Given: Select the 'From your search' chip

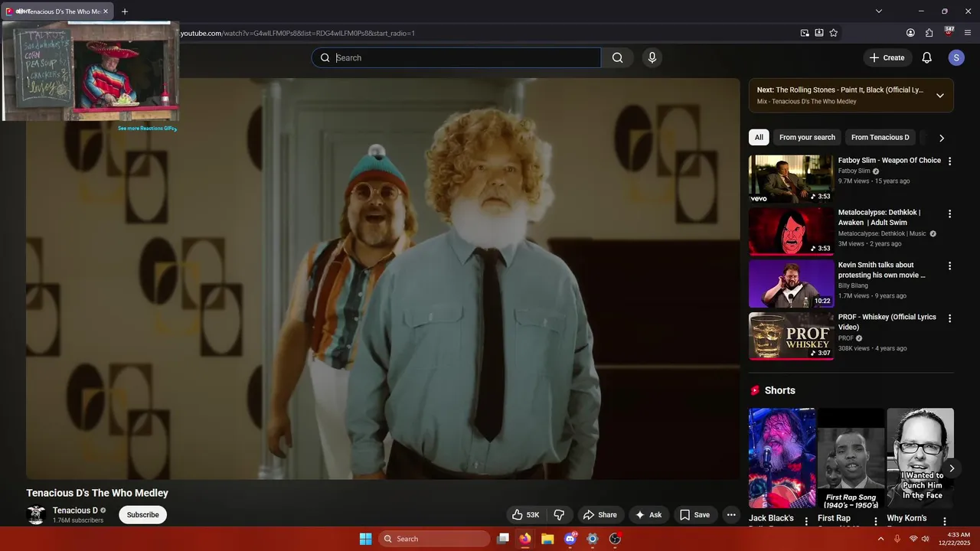Looking at the screenshot, I should click(x=807, y=138).
